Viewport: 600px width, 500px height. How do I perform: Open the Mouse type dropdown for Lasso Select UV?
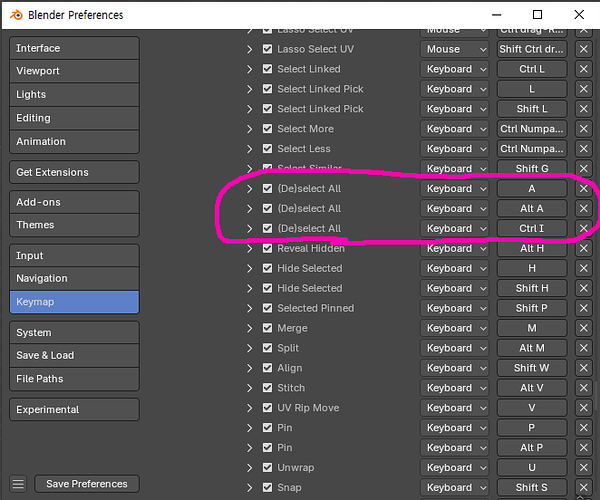[455, 49]
